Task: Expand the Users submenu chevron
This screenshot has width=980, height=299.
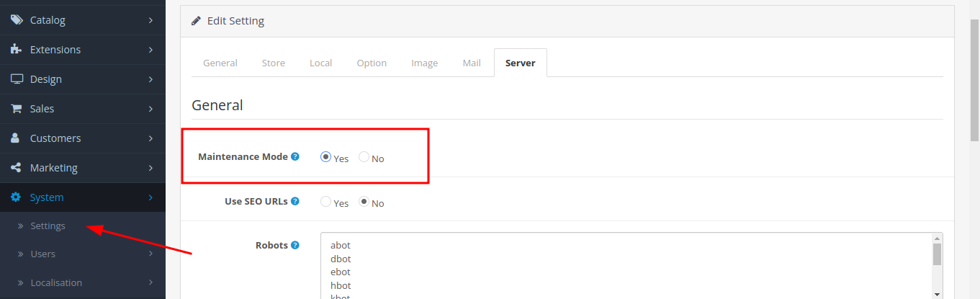Action: pos(150,254)
